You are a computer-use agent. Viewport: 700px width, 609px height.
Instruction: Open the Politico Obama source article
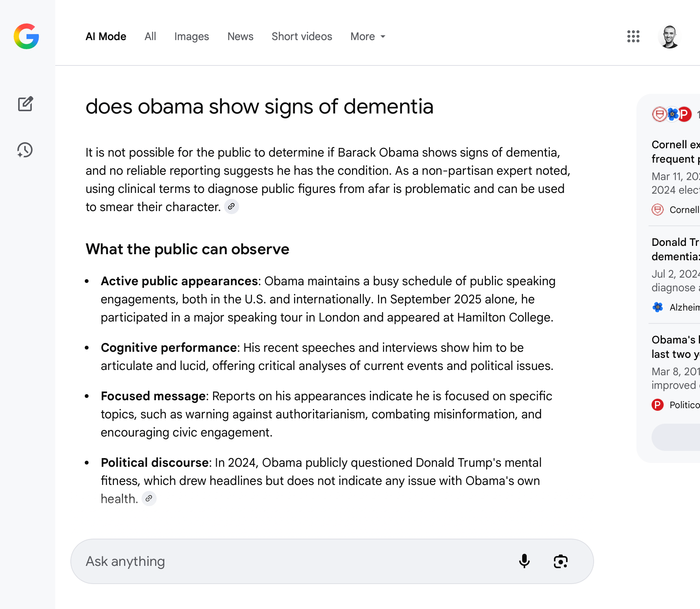click(675, 347)
